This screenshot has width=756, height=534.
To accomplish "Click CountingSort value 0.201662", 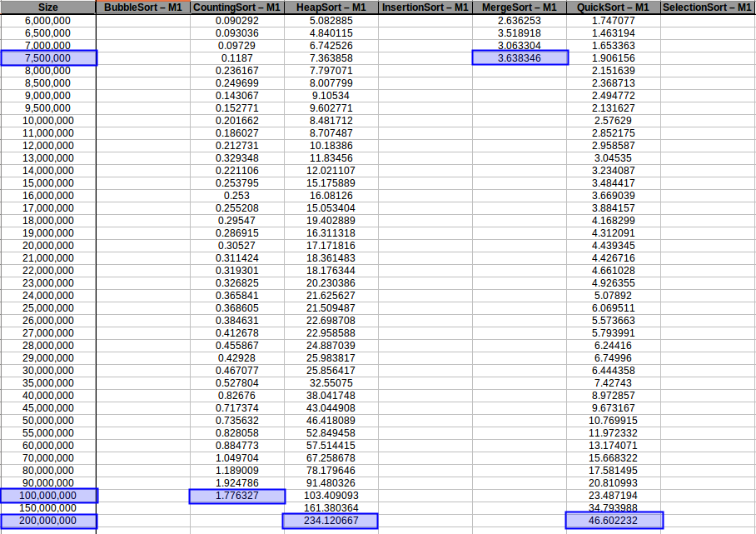I will click(236, 121).
